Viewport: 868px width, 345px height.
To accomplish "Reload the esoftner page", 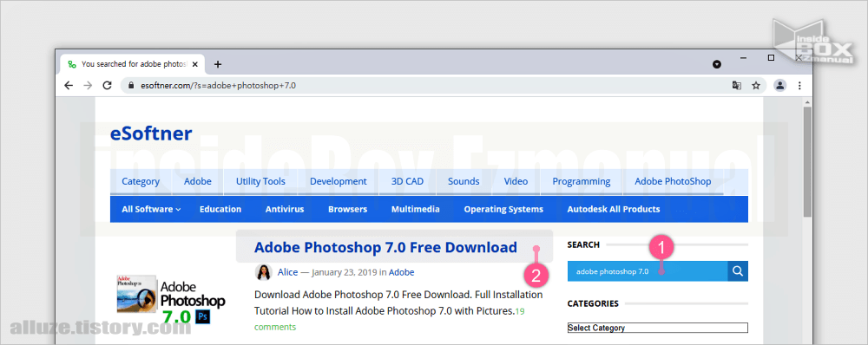I will tap(108, 86).
